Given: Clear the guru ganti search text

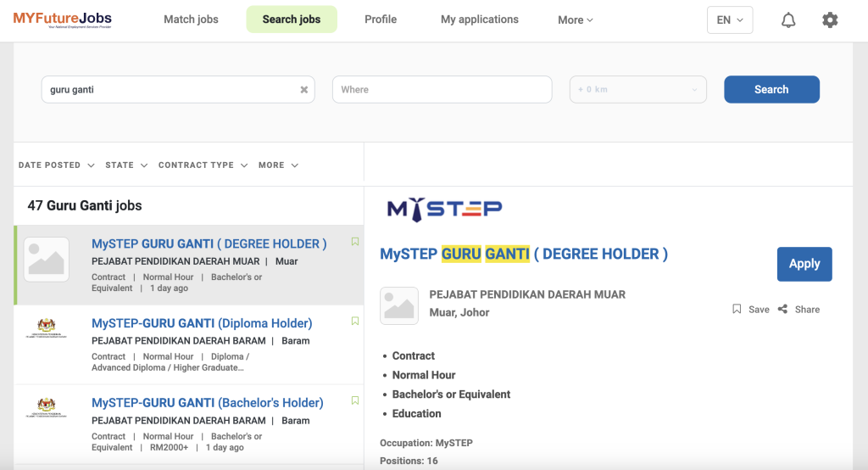Looking at the screenshot, I should (304, 90).
